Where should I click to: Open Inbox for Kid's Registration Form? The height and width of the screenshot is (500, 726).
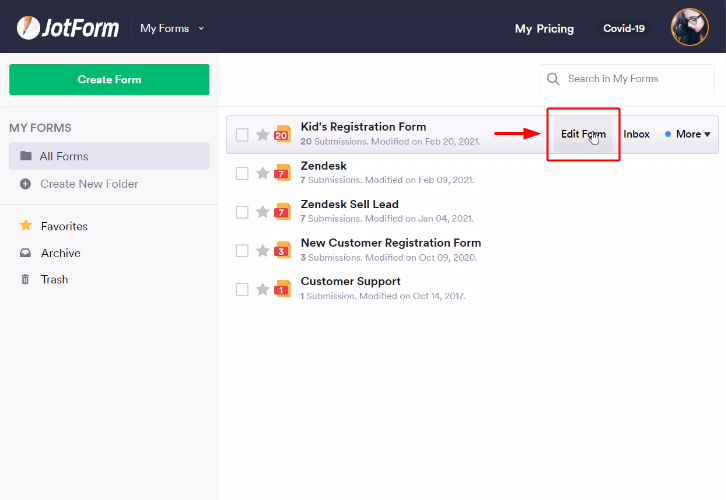[636, 134]
